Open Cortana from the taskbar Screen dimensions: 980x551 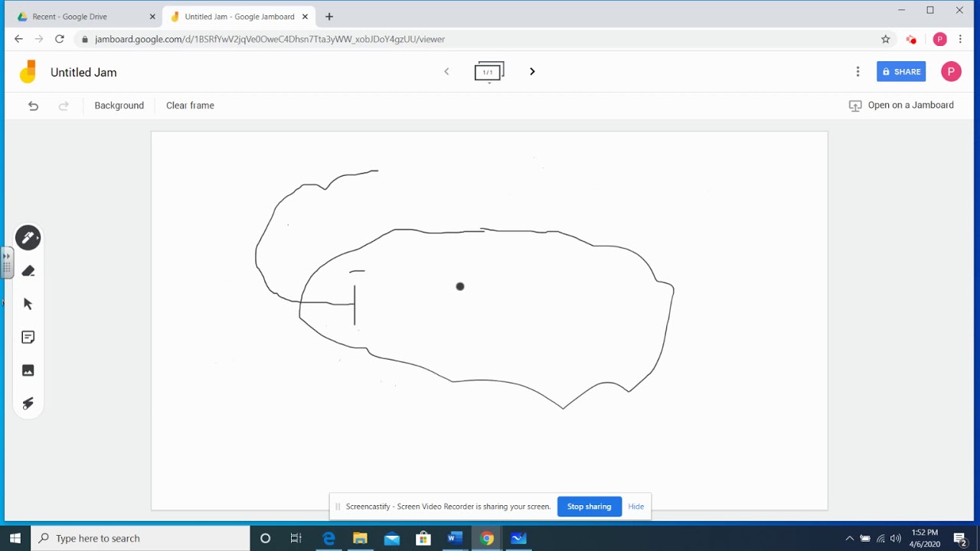tap(266, 539)
